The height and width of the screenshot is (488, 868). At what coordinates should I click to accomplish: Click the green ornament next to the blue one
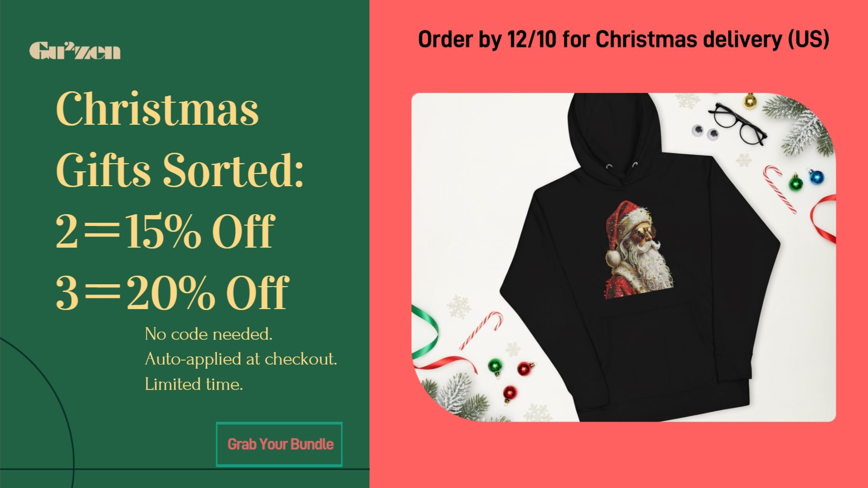click(x=796, y=183)
